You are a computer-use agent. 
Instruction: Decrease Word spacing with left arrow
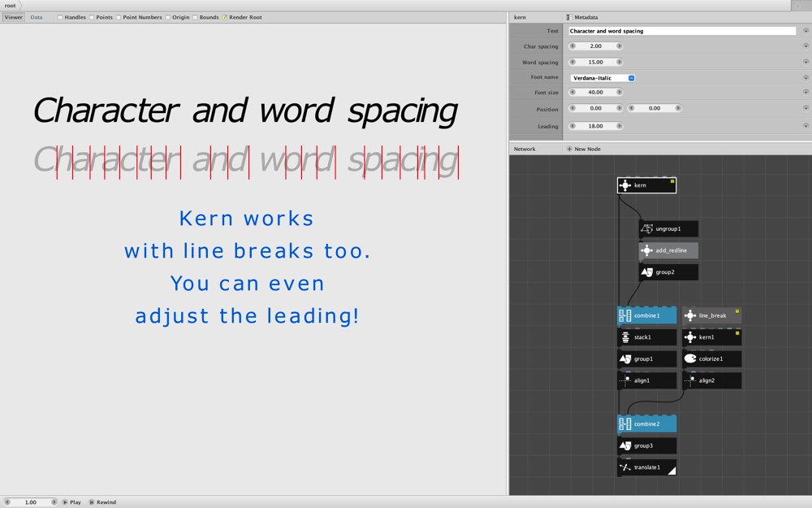pyautogui.click(x=572, y=62)
